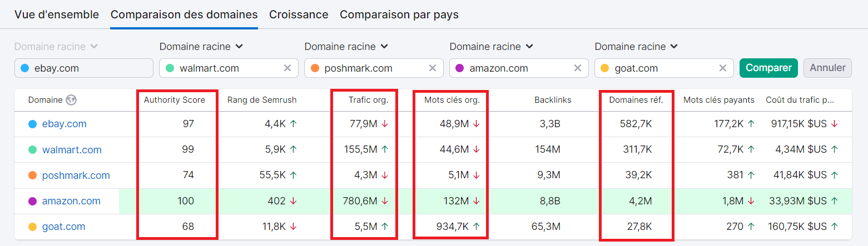
Task: Remove amazon.com via its X icon
Action: (x=578, y=68)
